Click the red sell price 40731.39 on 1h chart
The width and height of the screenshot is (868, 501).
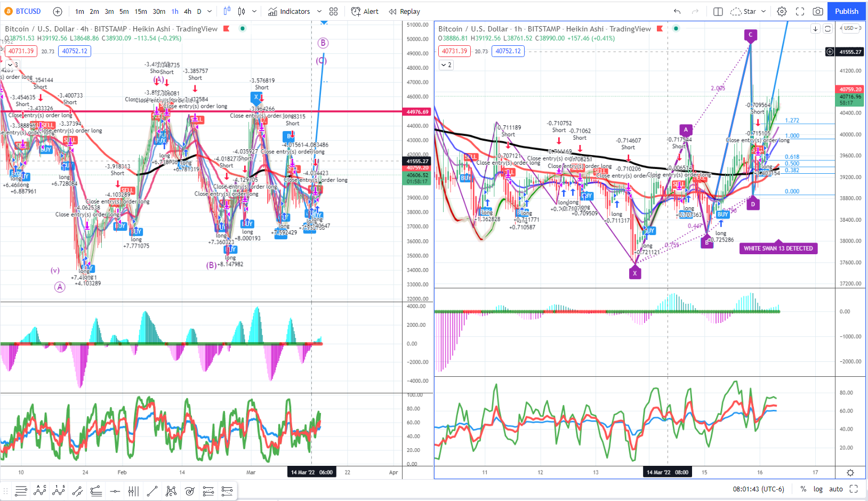tap(454, 51)
